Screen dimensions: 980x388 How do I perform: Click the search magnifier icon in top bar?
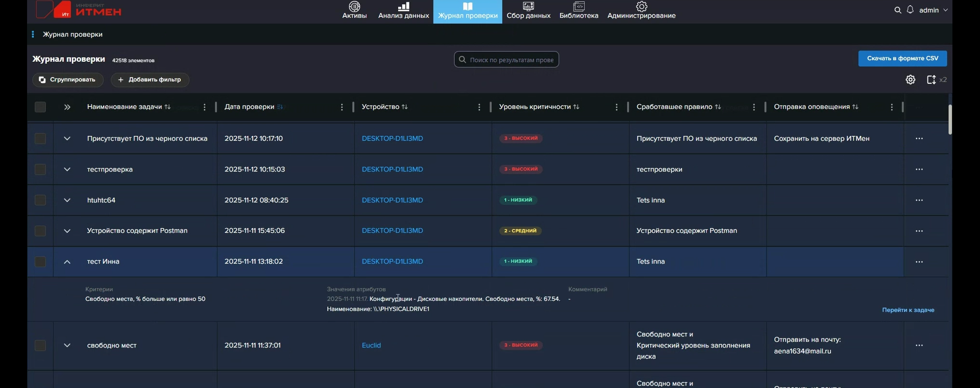pos(897,10)
